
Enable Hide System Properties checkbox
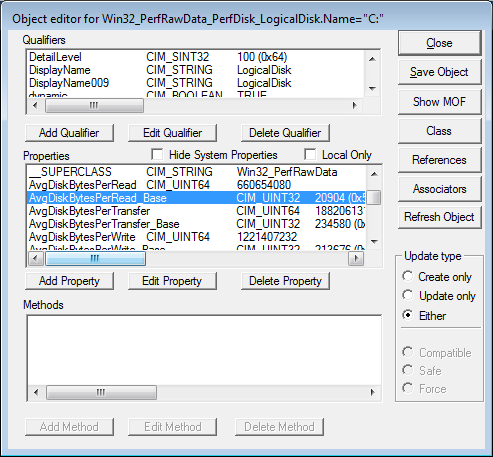[x=157, y=154]
